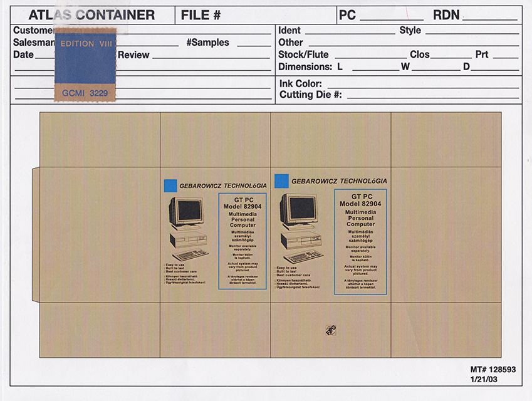The width and height of the screenshot is (532, 401).
Task: Click the blank line after 'Prt'
Action: (x=506, y=58)
